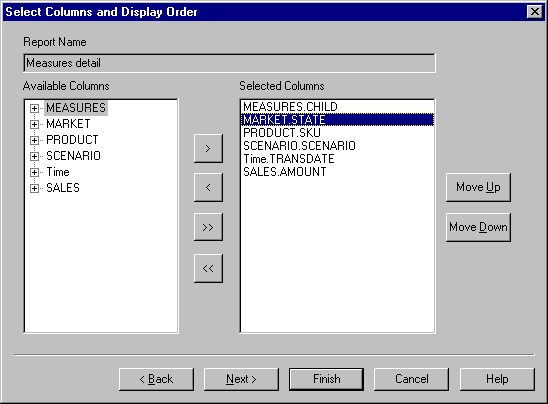Expand the Time tree node
The width and height of the screenshot is (548, 404).
coord(34,172)
